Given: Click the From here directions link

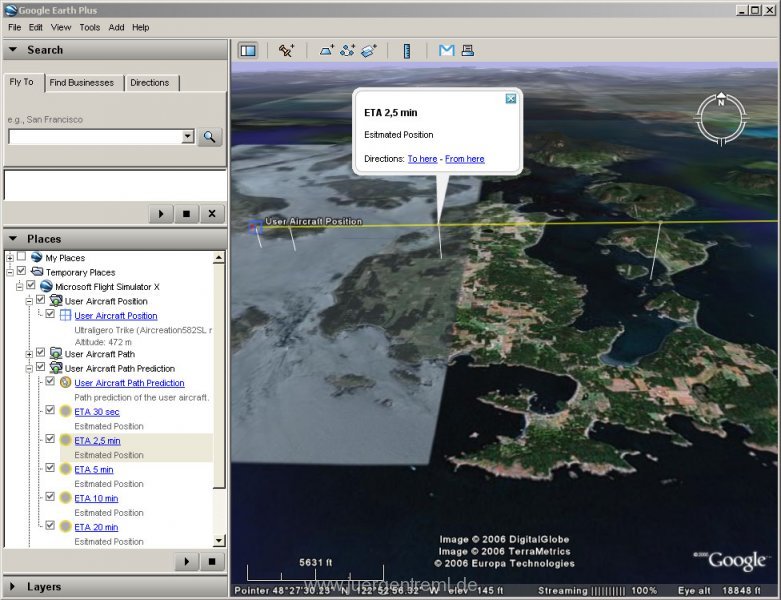Looking at the screenshot, I should click(465, 159).
